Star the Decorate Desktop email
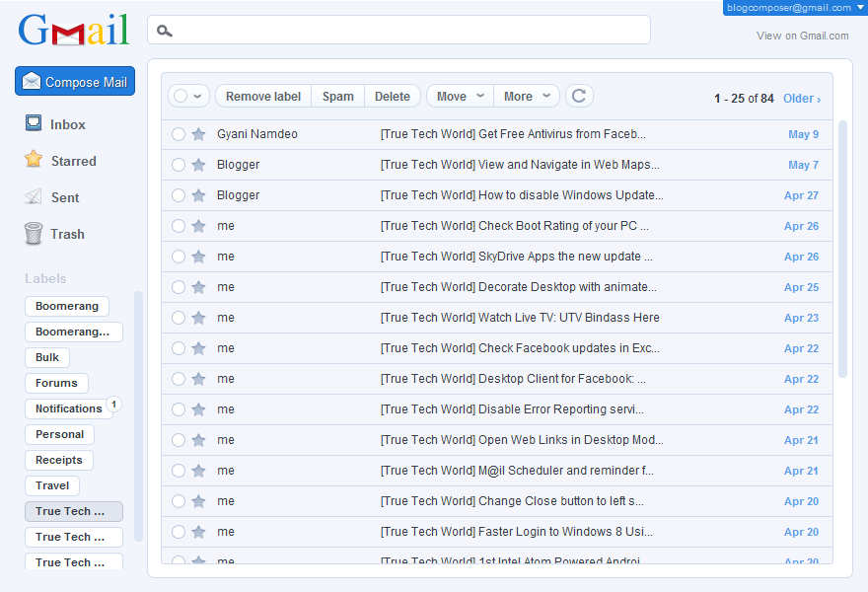Screen dimensions: 868x592 [x=198, y=287]
